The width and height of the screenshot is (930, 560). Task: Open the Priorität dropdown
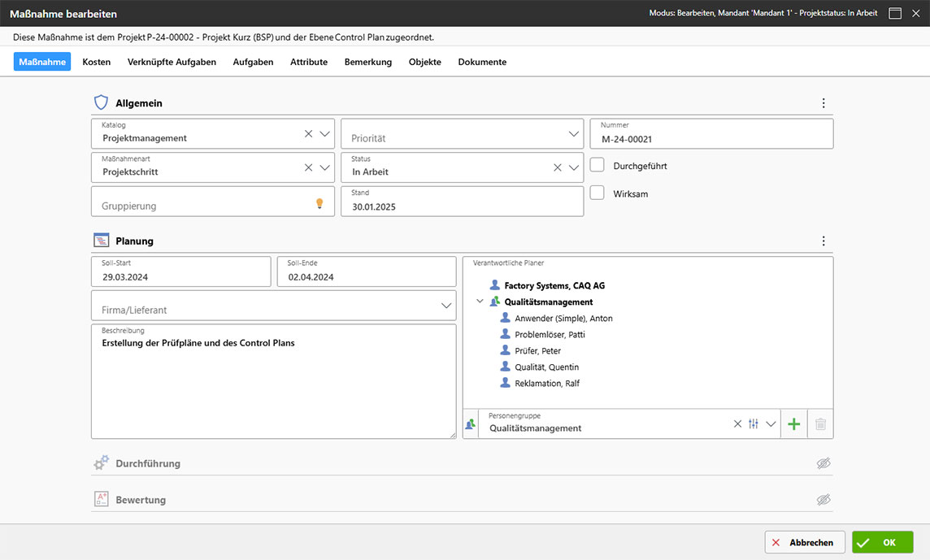pyautogui.click(x=574, y=134)
